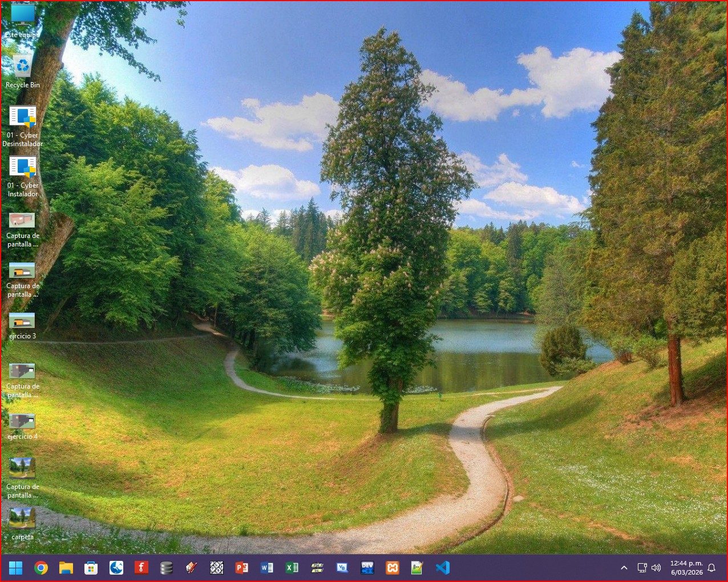Image resolution: width=728 pixels, height=582 pixels.
Task: Open the network status tray icon
Action: point(642,568)
